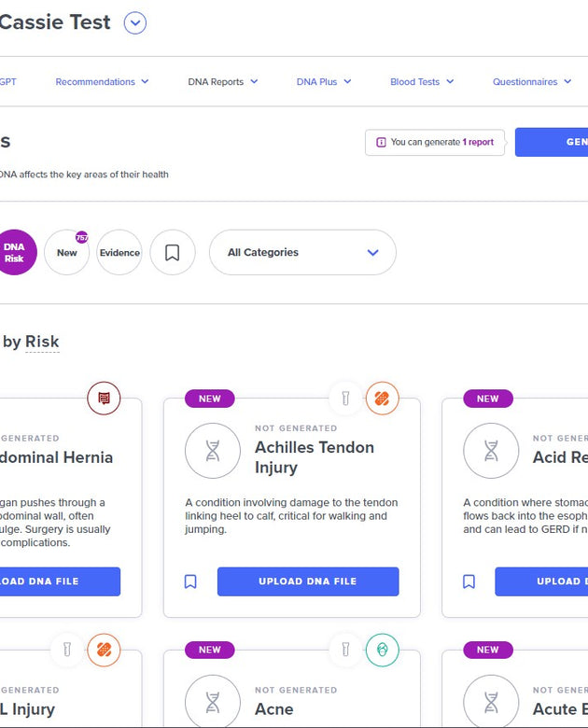The height and width of the screenshot is (728, 588).
Task: Upload DNA file for Achilles Tendon Injury
Action: (x=308, y=581)
